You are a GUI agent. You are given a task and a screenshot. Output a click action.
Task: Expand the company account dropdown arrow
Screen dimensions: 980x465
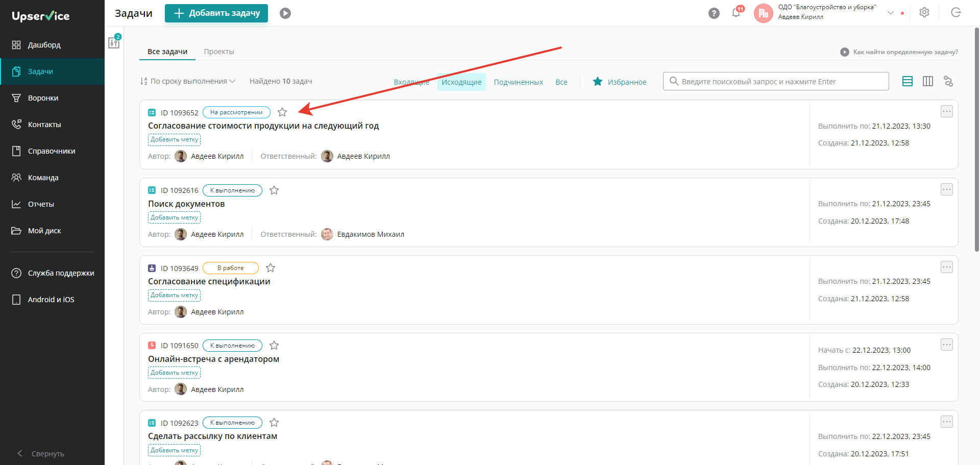tap(891, 13)
